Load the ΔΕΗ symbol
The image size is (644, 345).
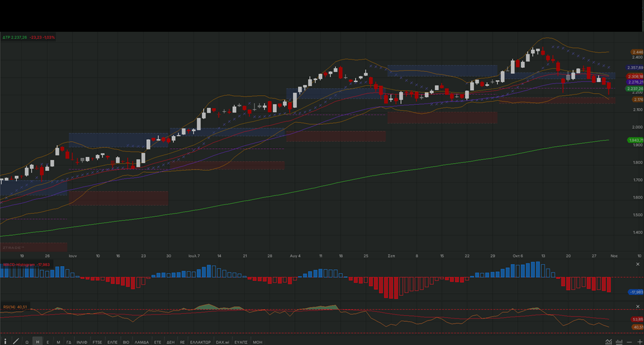(171, 342)
